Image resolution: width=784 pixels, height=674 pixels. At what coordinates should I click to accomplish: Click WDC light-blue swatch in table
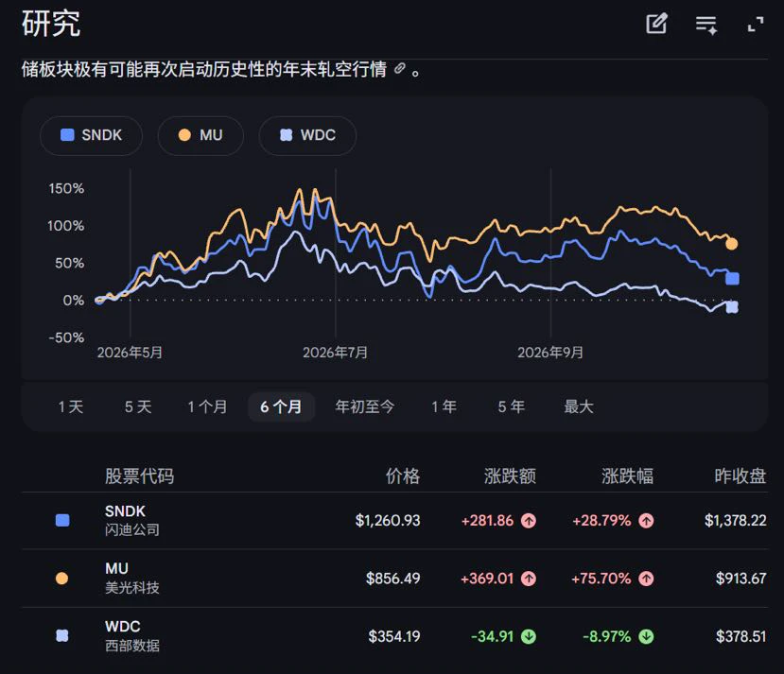[62, 636]
